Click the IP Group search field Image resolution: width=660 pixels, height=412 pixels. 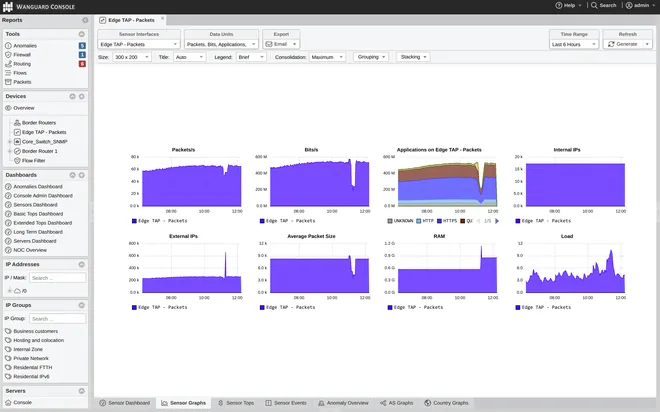(58, 319)
